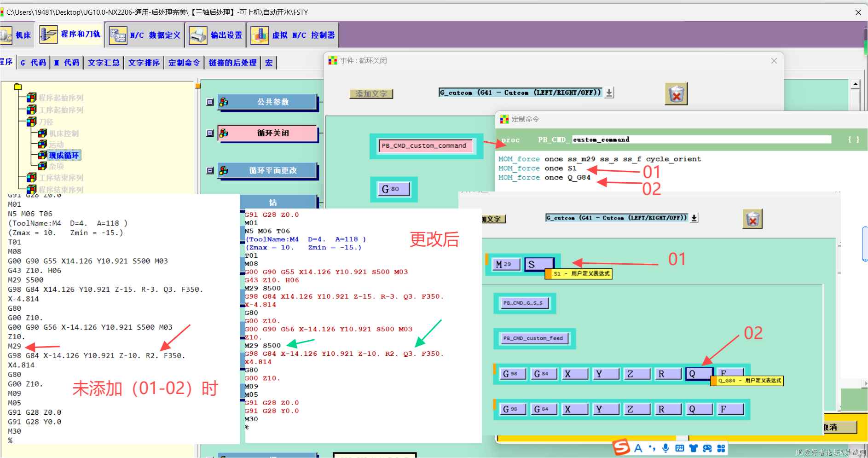Open the 输出设置 tab
Viewport: 868px width, 458px height.
pos(216,35)
